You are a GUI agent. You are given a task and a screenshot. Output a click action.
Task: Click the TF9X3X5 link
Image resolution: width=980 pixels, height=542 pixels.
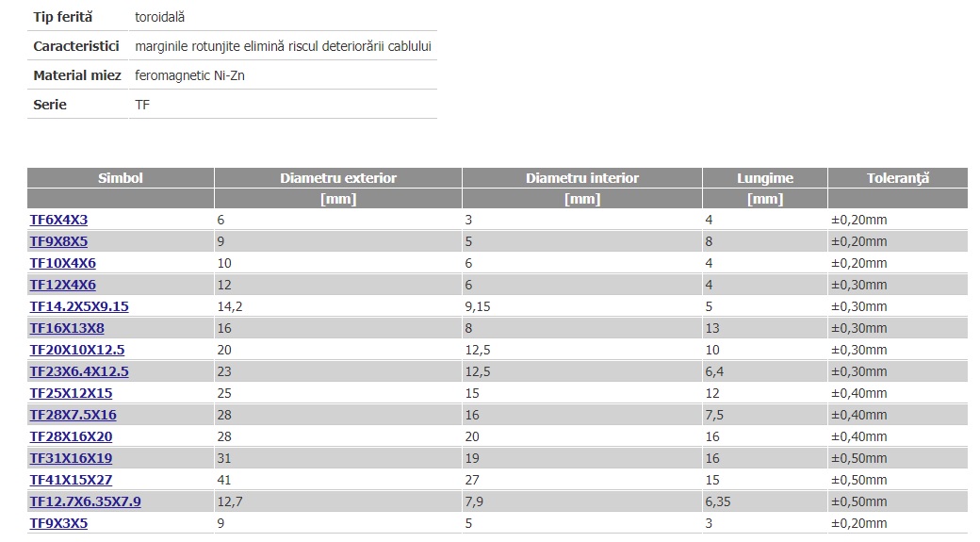(58, 523)
